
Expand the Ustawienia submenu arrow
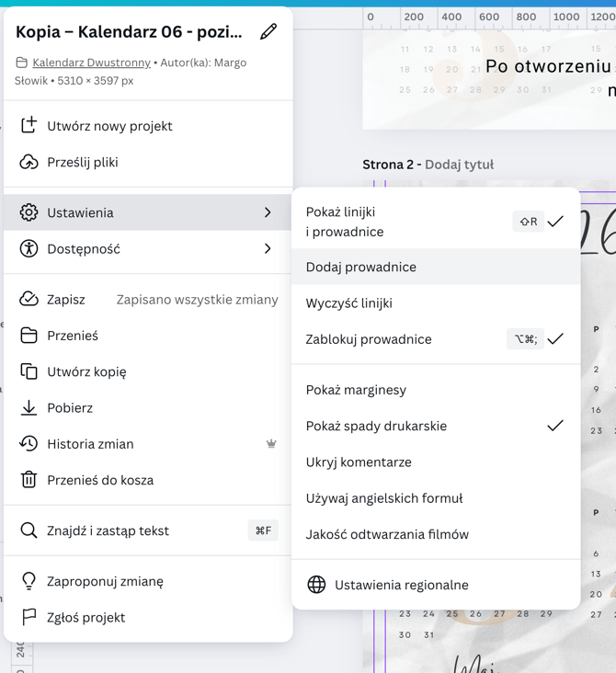pyautogui.click(x=268, y=212)
